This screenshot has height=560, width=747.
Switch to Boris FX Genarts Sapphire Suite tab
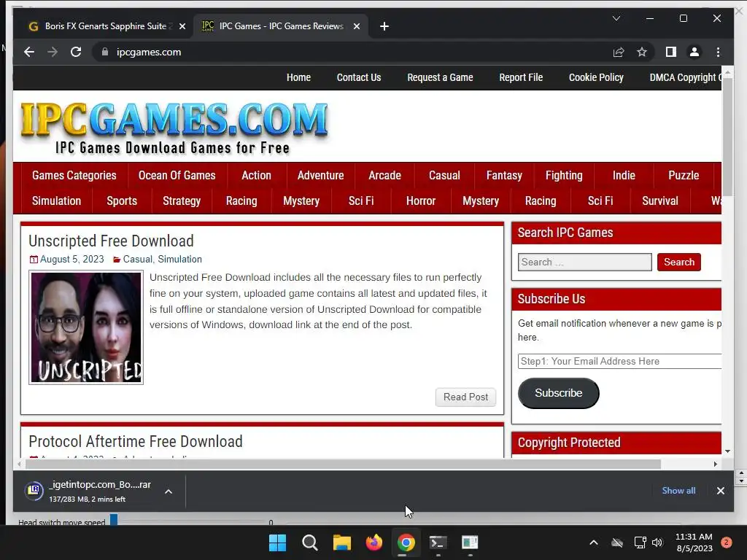[105, 26]
